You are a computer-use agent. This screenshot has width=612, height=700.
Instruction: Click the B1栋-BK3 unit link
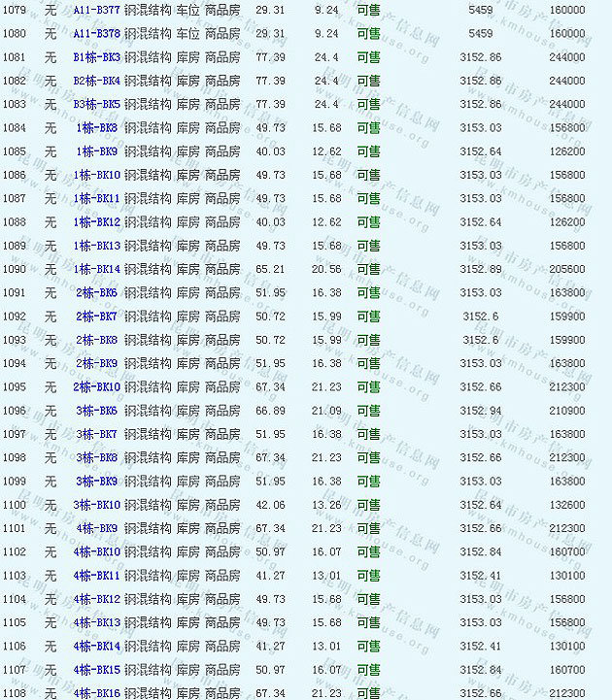click(97, 57)
